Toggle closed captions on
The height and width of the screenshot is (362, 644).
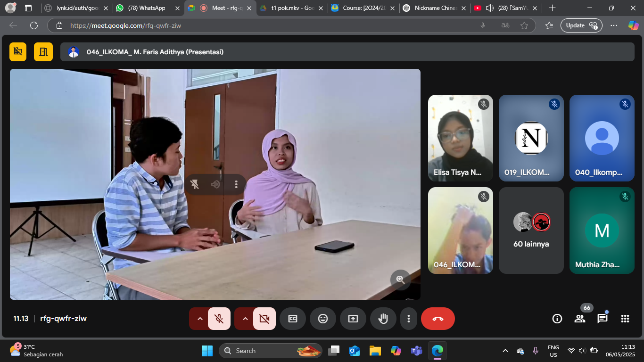[x=292, y=319]
